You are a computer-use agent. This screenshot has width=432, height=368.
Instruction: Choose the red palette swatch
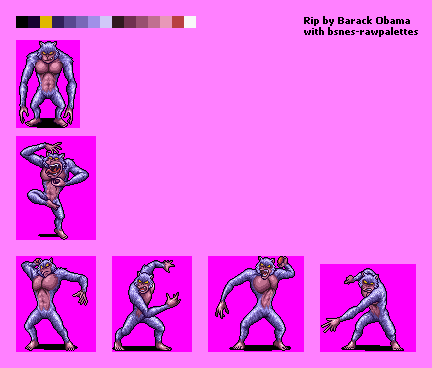[x=178, y=22]
